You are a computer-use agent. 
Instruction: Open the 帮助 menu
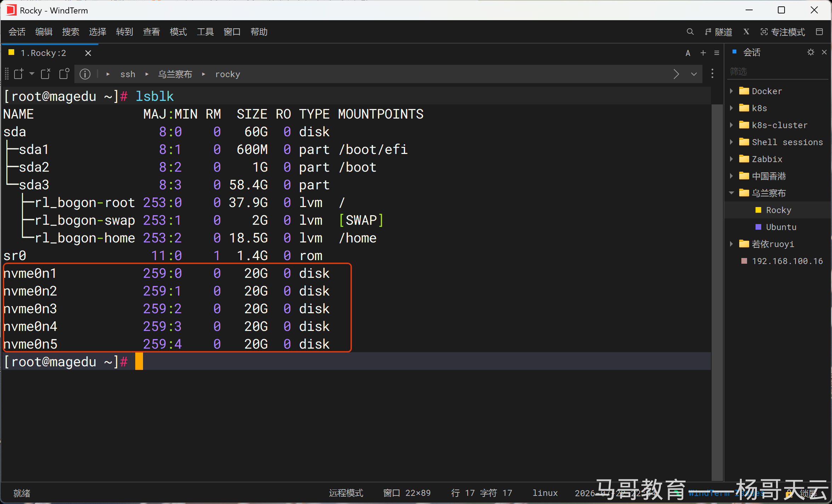pyautogui.click(x=259, y=32)
